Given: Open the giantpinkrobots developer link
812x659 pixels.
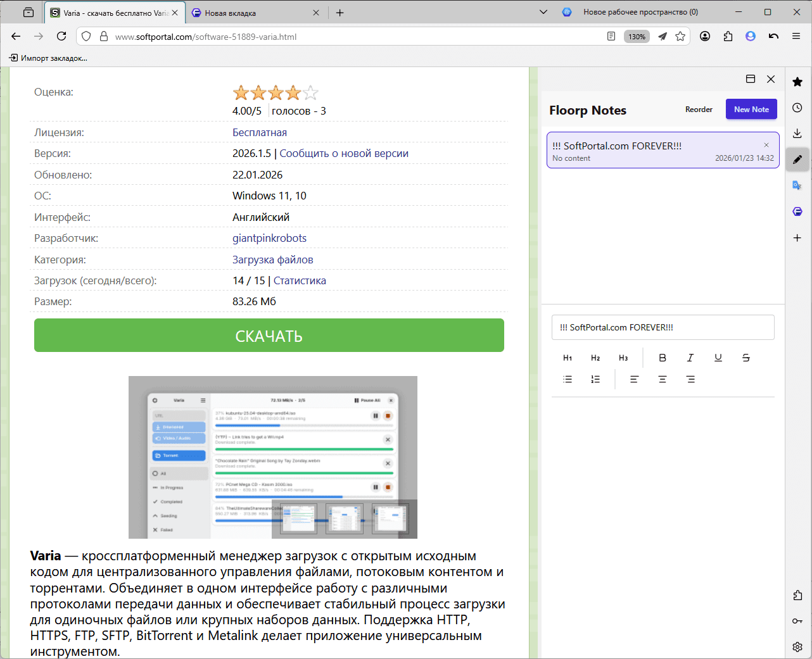Looking at the screenshot, I should tap(269, 238).
